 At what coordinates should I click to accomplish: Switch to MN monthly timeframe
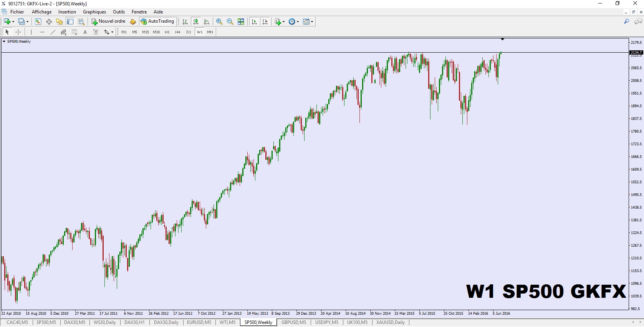click(x=210, y=32)
